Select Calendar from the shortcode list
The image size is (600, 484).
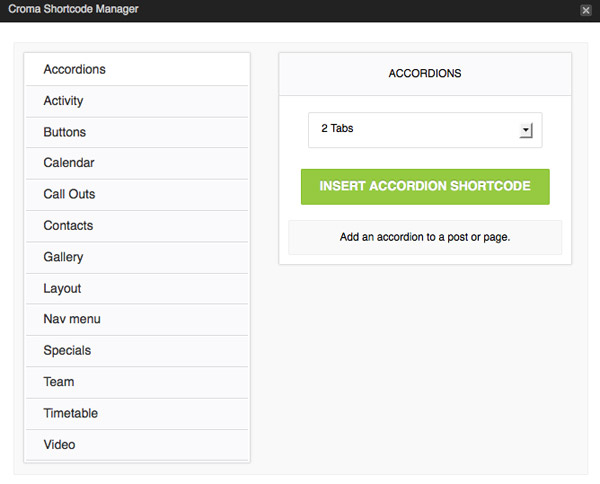tap(137, 163)
